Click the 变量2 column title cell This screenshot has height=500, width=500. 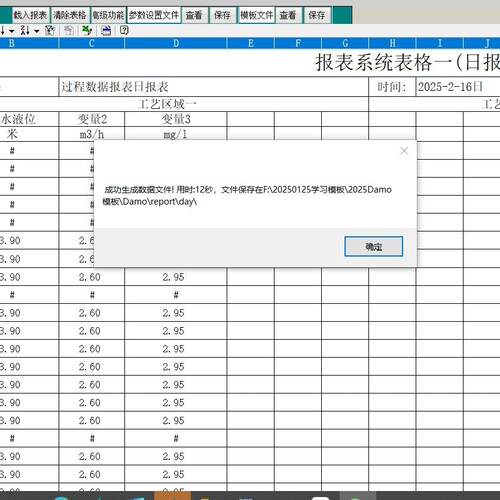point(92,119)
